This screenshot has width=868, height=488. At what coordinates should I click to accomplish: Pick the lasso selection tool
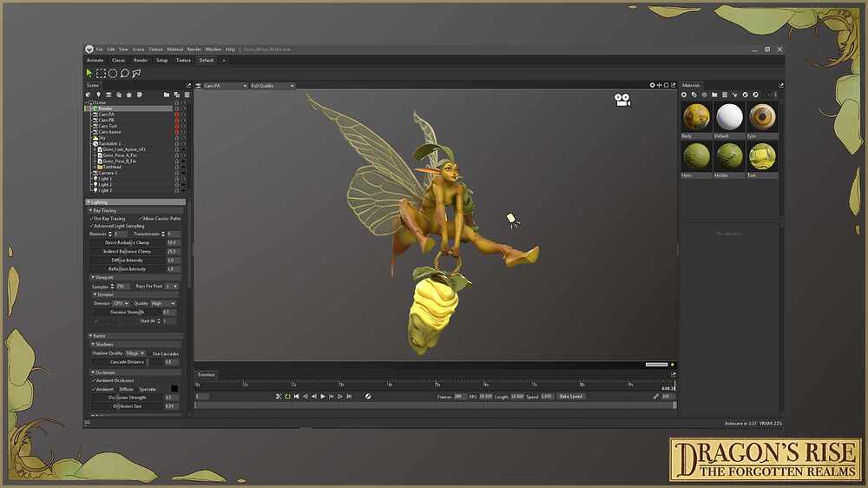[124, 73]
